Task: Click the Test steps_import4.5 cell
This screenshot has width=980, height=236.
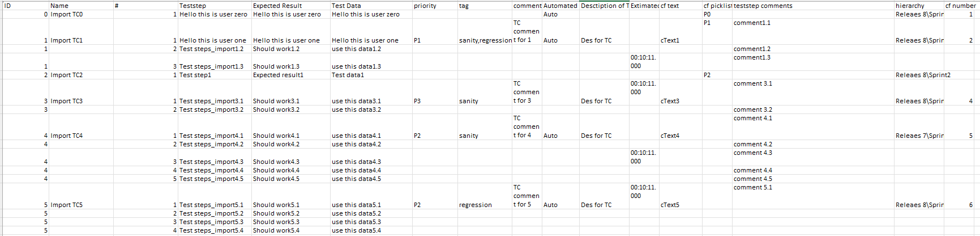Action: coord(211,179)
